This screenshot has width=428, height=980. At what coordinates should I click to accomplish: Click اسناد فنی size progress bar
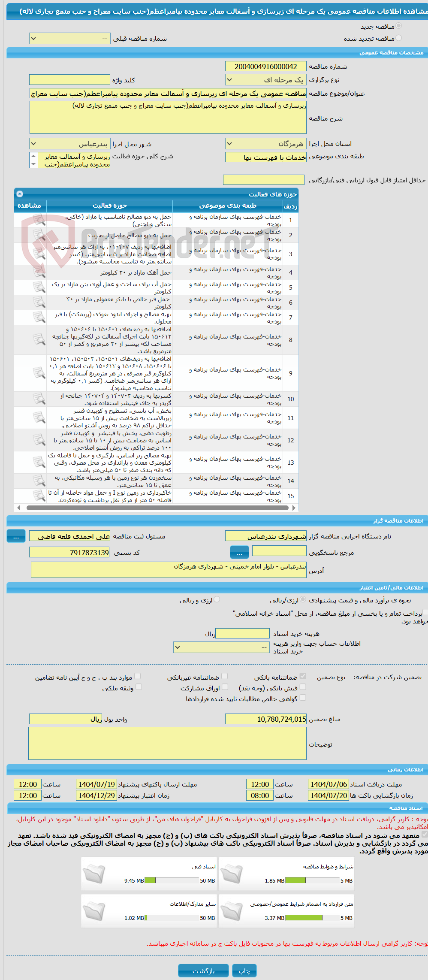pyautogui.click(x=172, y=880)
